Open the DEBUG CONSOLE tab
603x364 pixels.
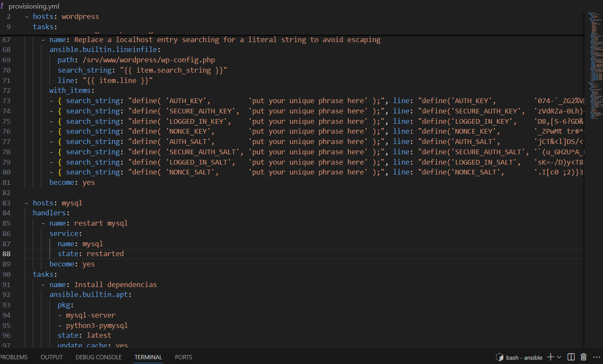(x=98, y=357)
